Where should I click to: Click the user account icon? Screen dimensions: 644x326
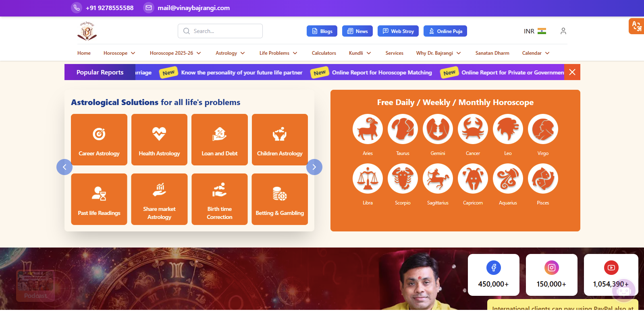click(563, 31)
